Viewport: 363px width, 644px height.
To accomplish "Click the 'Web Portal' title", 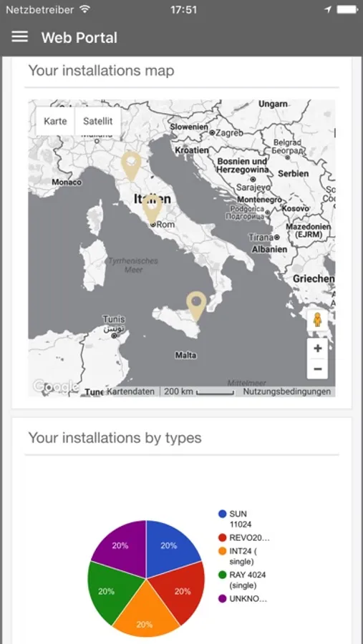I will coord(79,37).
